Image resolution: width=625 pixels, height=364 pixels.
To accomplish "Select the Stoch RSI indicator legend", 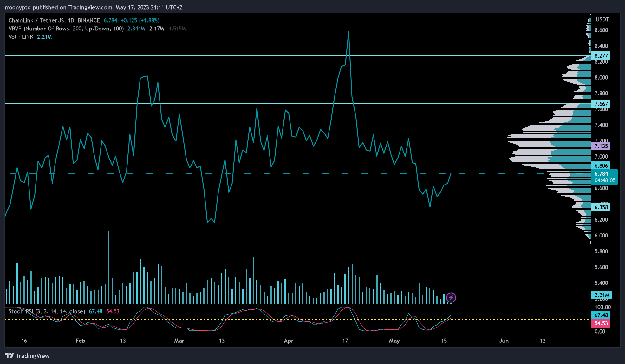I will 47,311.
